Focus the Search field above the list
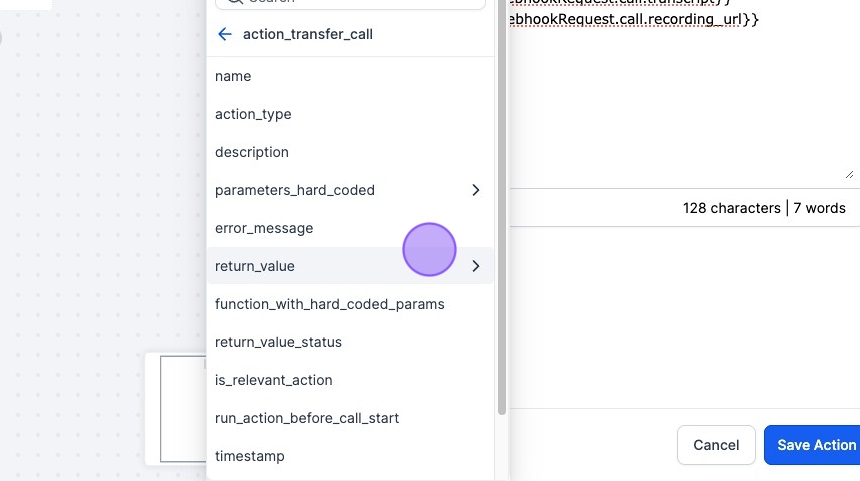The height and width of the screenshot is (481, 860). (x=350, y=3)
